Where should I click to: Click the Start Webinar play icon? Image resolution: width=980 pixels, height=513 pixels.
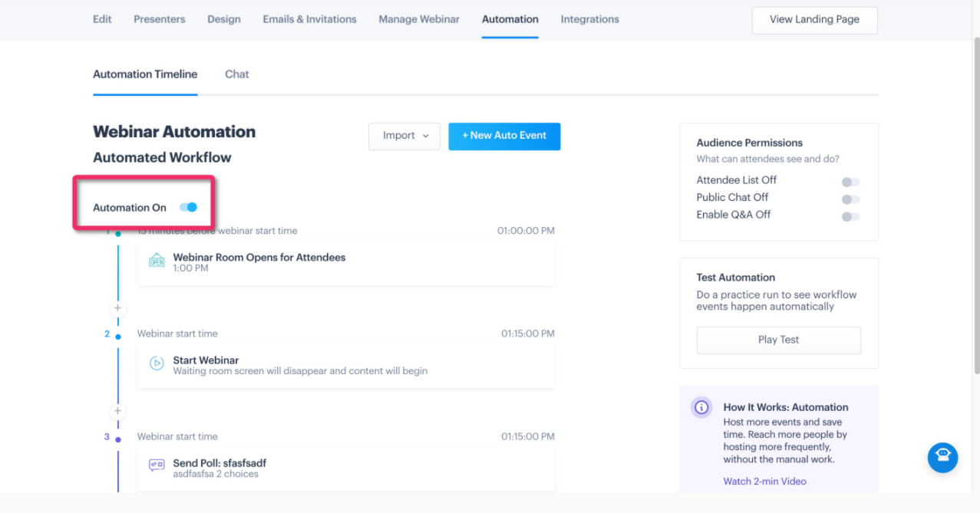click(x=157, y=363)
